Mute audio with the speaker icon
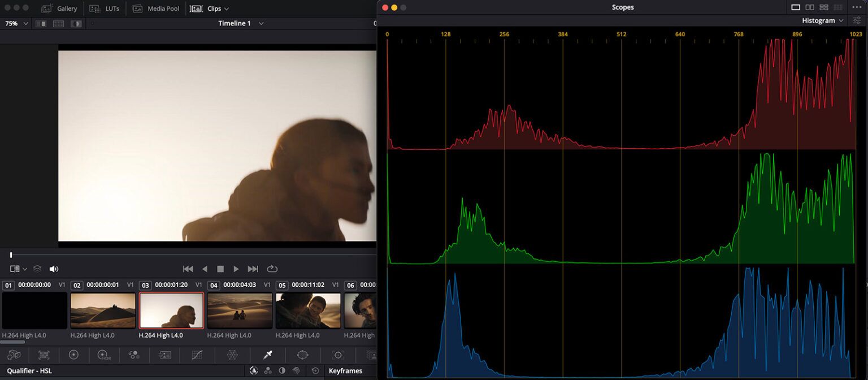Viewport: 868px width, 380px height. click(x=54, y=269)
